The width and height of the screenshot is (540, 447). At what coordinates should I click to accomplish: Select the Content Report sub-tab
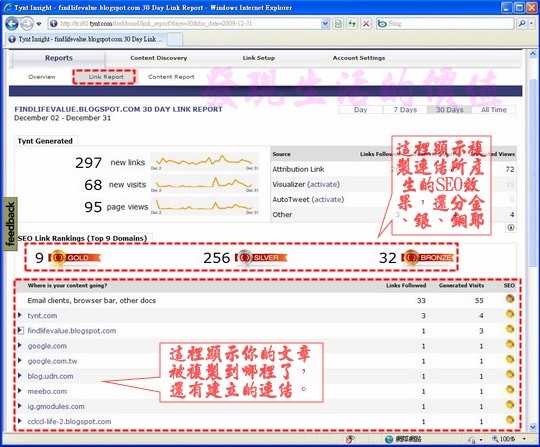tap(171, 77)
